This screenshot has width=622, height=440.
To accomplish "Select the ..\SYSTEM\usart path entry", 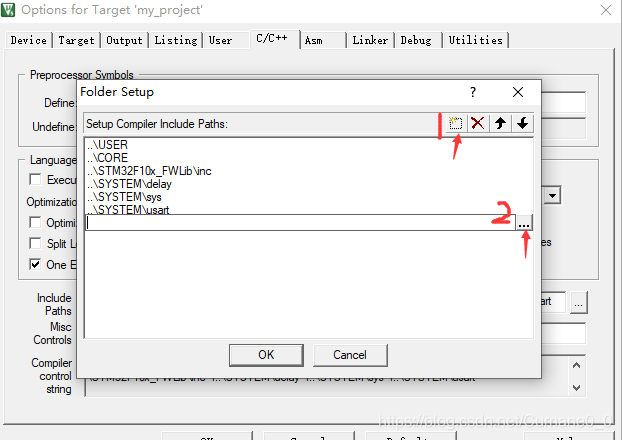I will pyautogui.click(x=128, y=209).
